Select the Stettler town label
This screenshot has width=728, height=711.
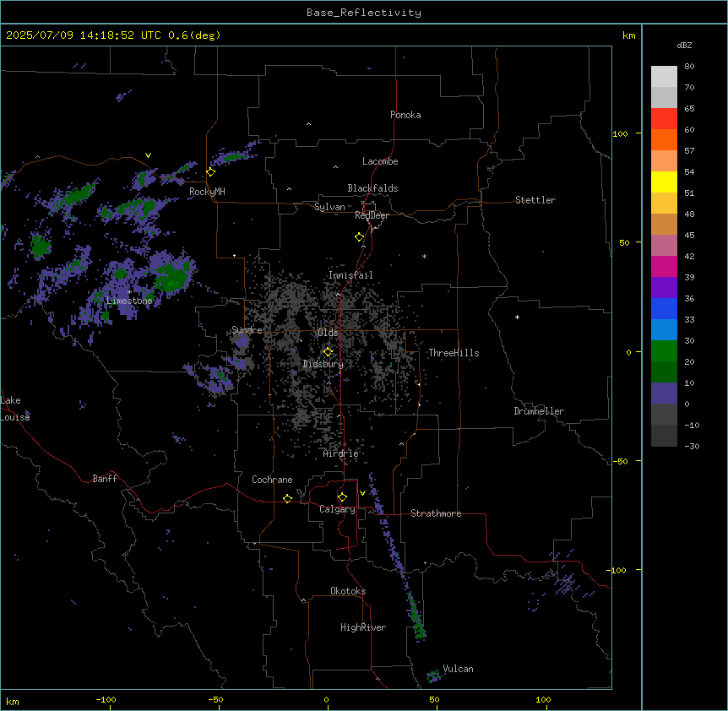pyautogui.click(x=535, y=200)
